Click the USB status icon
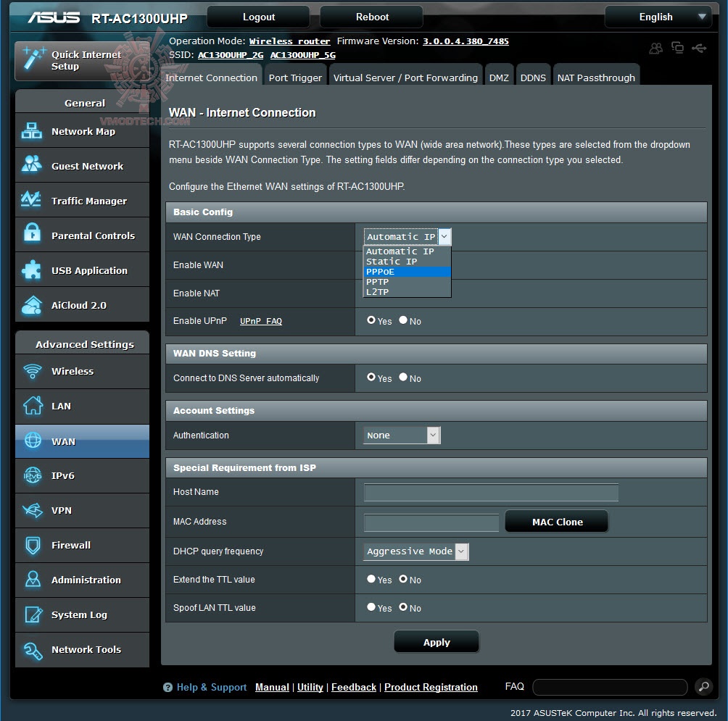Image resolution: width=728 pixels, height=721 pixels. (x=699, y=48)
